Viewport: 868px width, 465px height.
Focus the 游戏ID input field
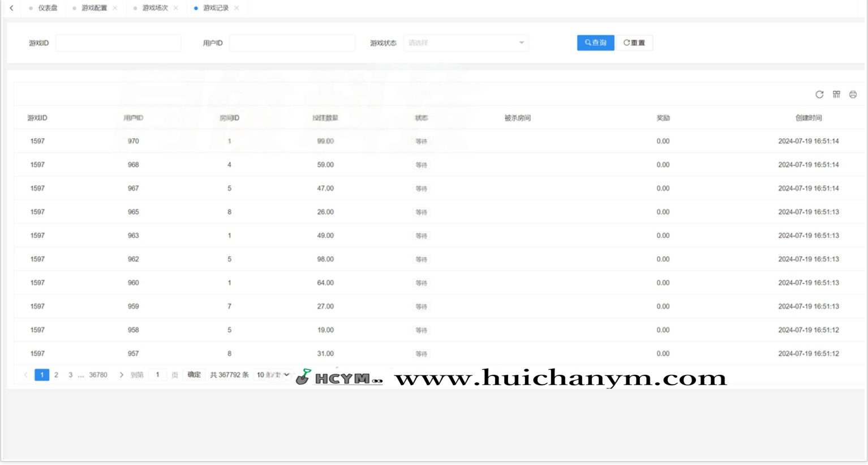click(x=118, y=42)
